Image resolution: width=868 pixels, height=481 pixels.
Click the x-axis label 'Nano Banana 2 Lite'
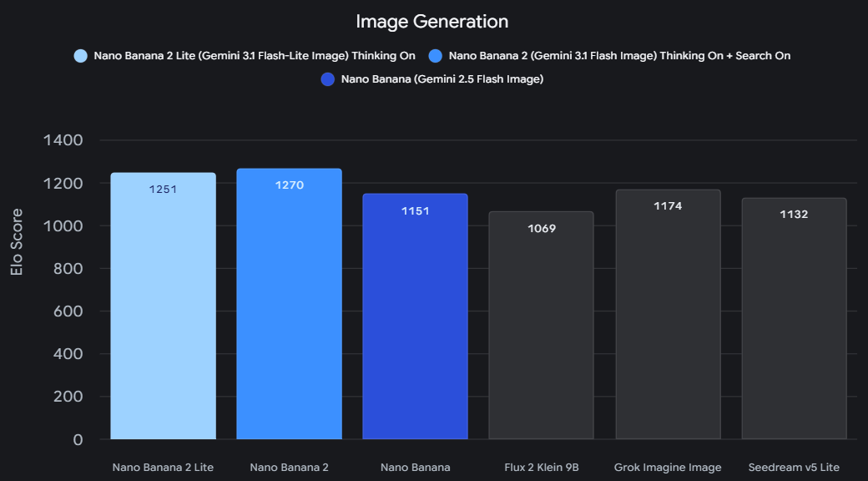pos(163,467)
